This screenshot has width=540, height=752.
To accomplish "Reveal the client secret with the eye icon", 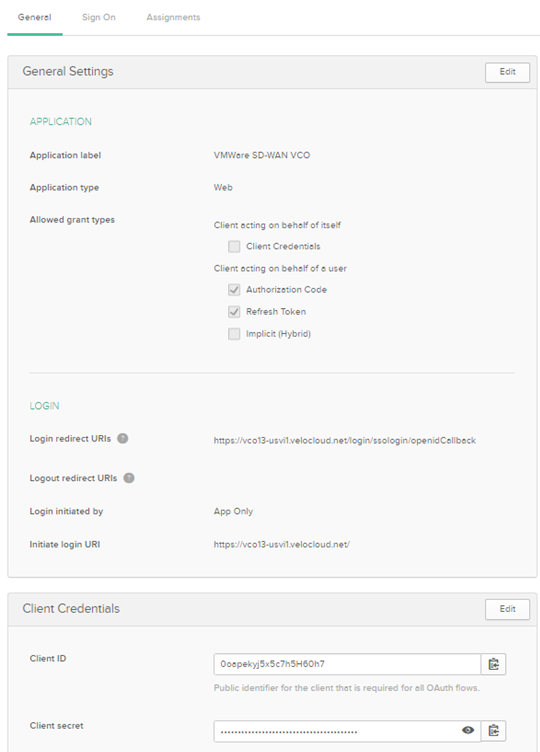I will [x=468, y=730].
